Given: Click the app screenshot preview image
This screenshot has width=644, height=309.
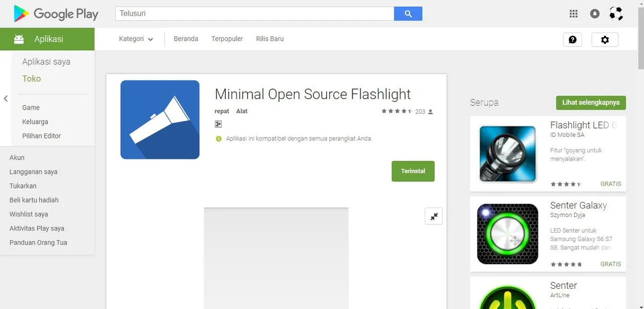Looking at the screenshot, I should [276, 258].
